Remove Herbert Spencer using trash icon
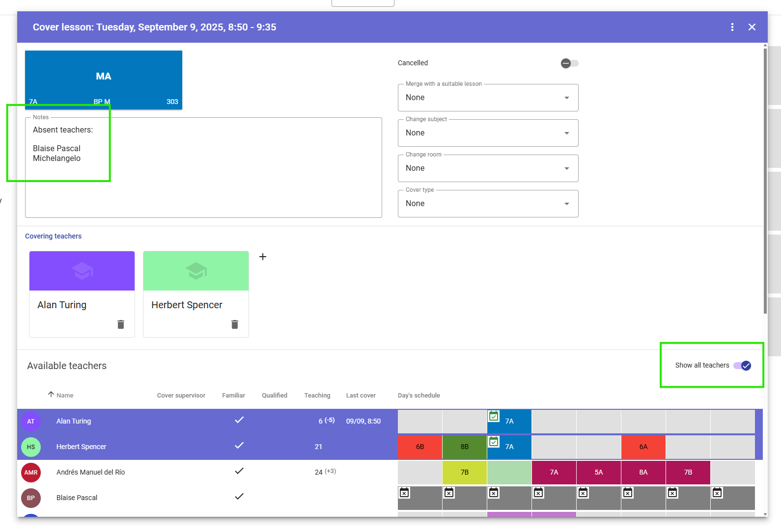 tap(235, 324)
